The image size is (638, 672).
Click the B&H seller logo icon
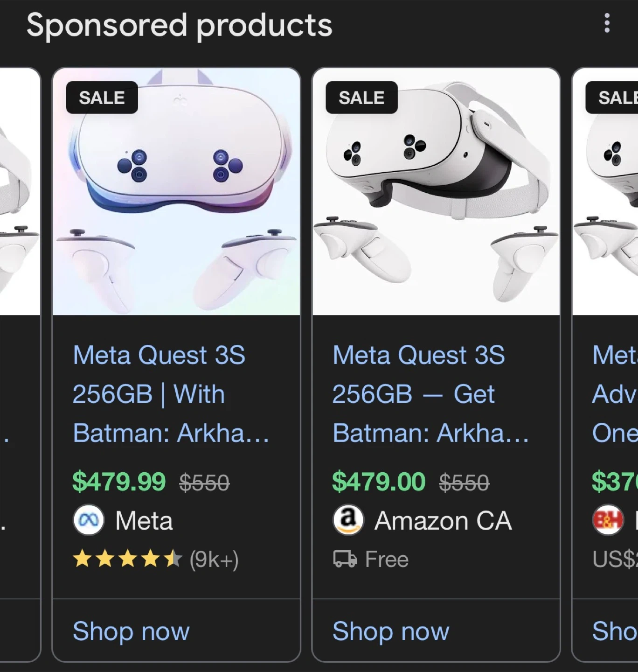click(608, 520)
